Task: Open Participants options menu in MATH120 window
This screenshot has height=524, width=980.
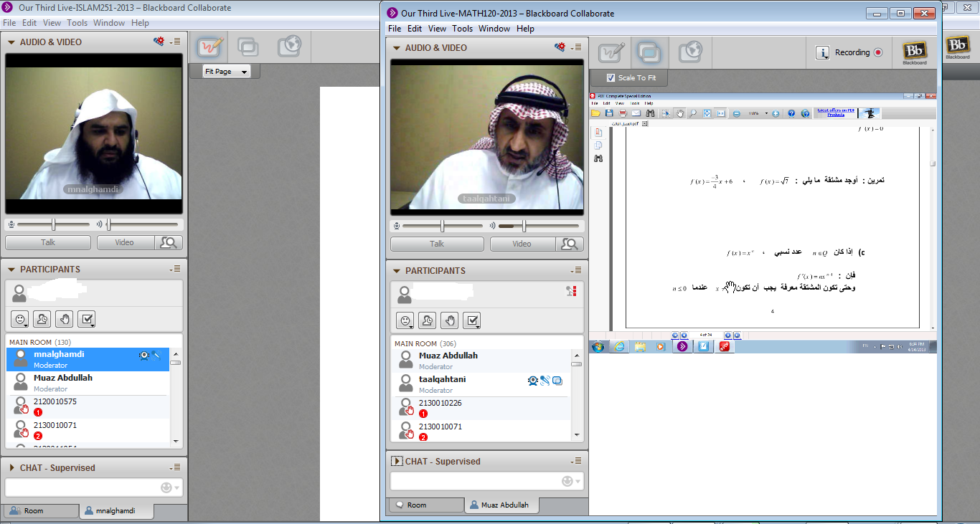Action: point(576,270)
